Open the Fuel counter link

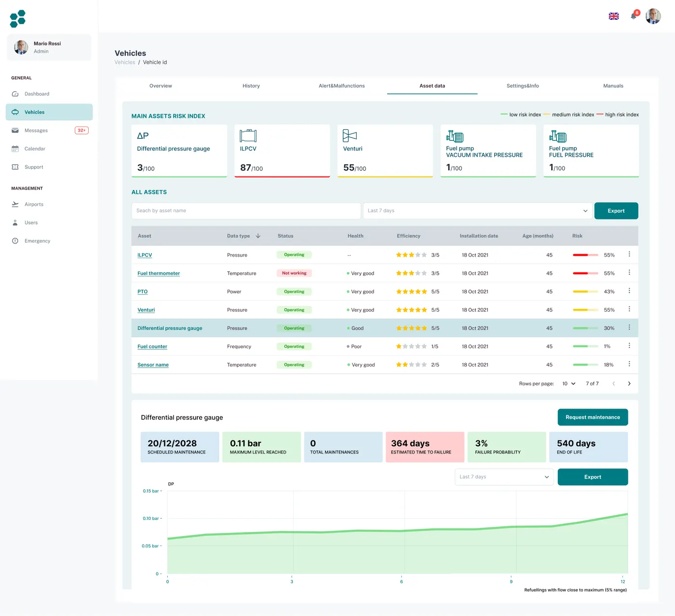tap(152, 347)
